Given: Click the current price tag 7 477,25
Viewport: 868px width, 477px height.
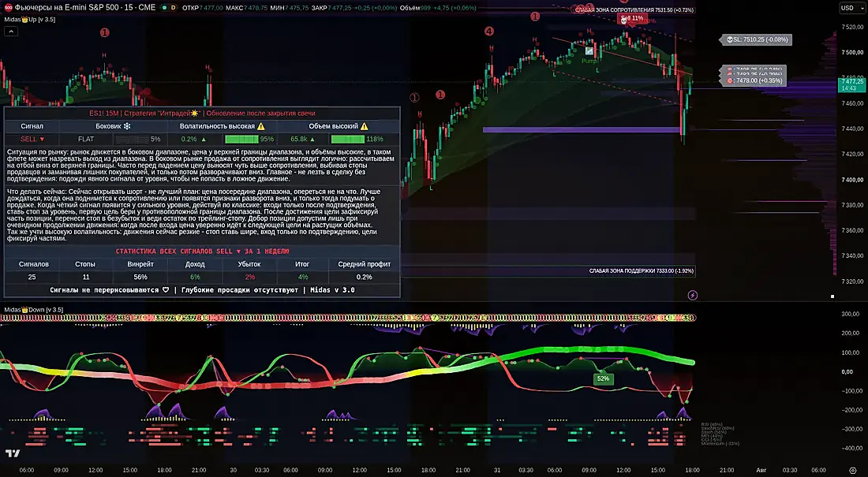Looking at the screenshot, I should coord(851,84).
